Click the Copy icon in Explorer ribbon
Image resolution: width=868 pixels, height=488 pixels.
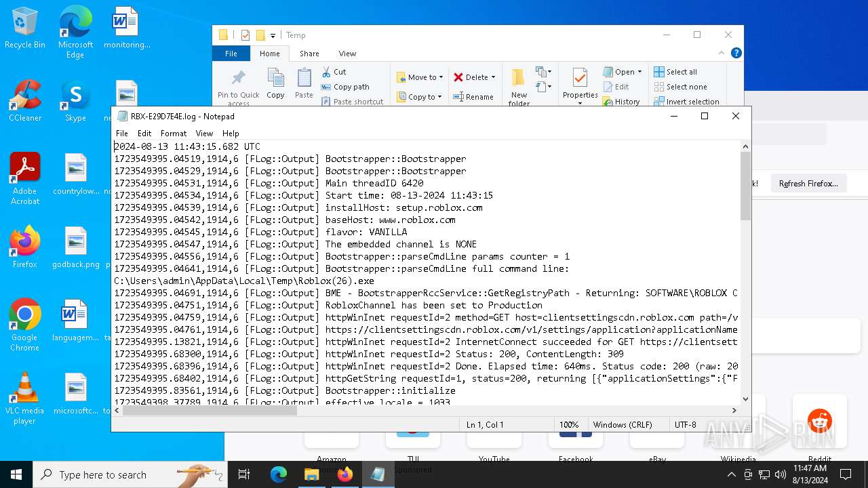(x=275, y=83)
